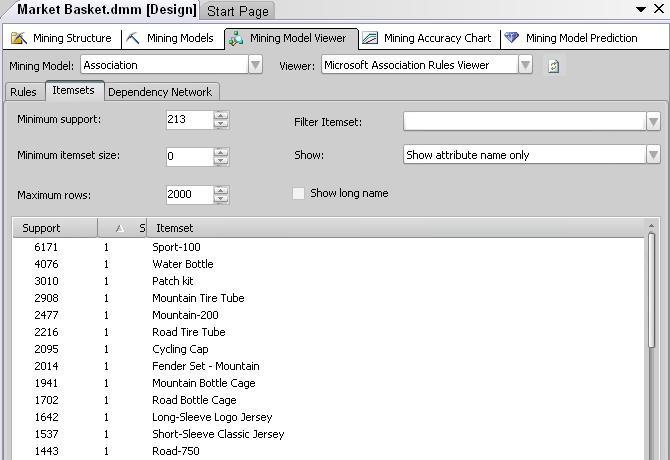Image resolution: width=670 pixels, height=460 pixels.
Task: Click the Filter Itemset text box
Action: pyautogui.click(x=525, y=122)
